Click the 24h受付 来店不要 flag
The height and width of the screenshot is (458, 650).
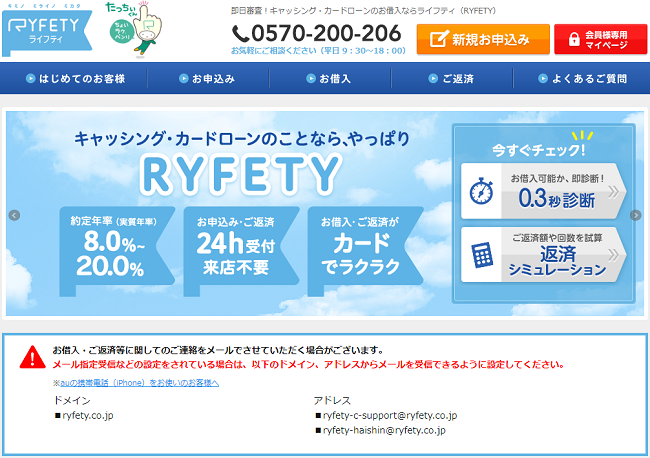(x=241, y=251)
